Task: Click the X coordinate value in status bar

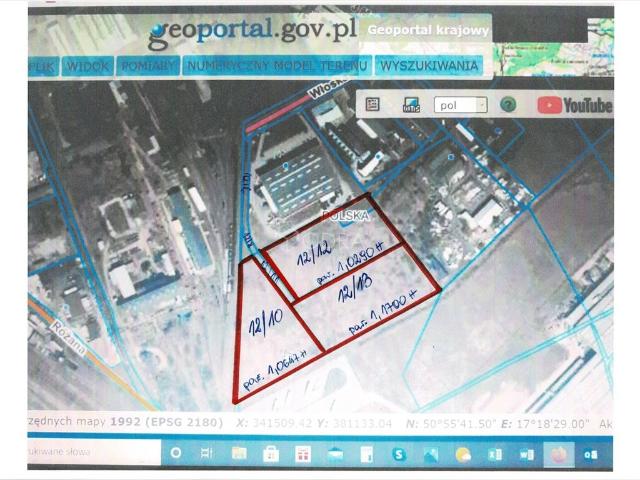Action: click(282, 423)
